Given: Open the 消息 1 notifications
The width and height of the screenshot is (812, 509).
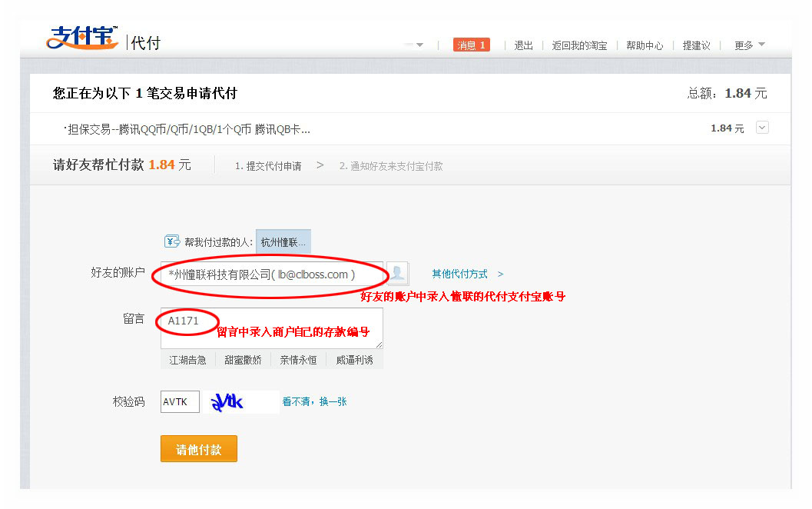Looking at the screenshot, I should pos(471,45).
